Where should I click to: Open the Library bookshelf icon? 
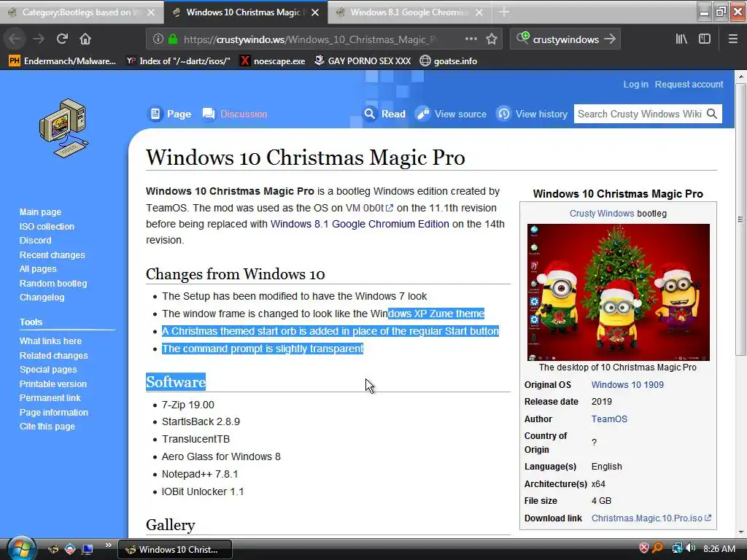681,39
